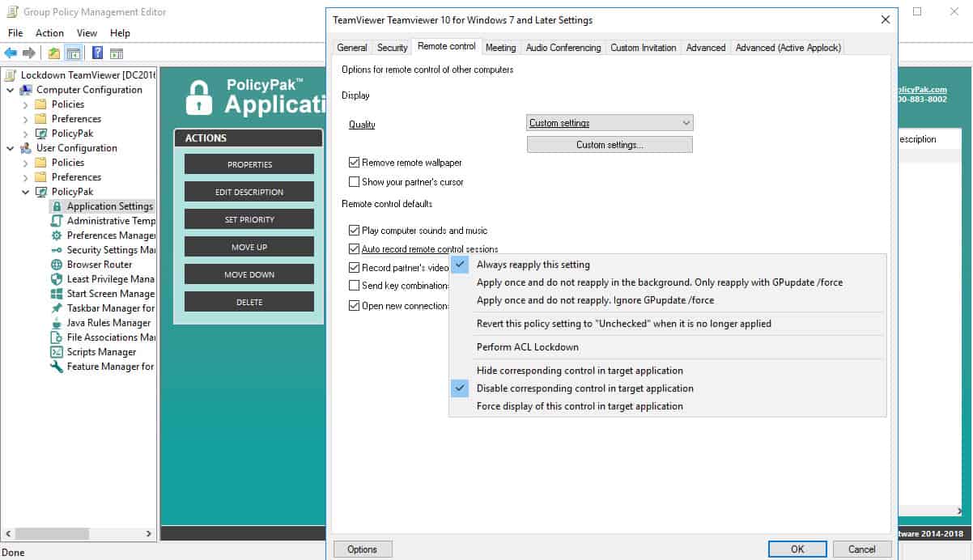Viewport: 973px width, 560px height.
Task: Expand Policies under Computer Configuration
Action: point(25,104)
